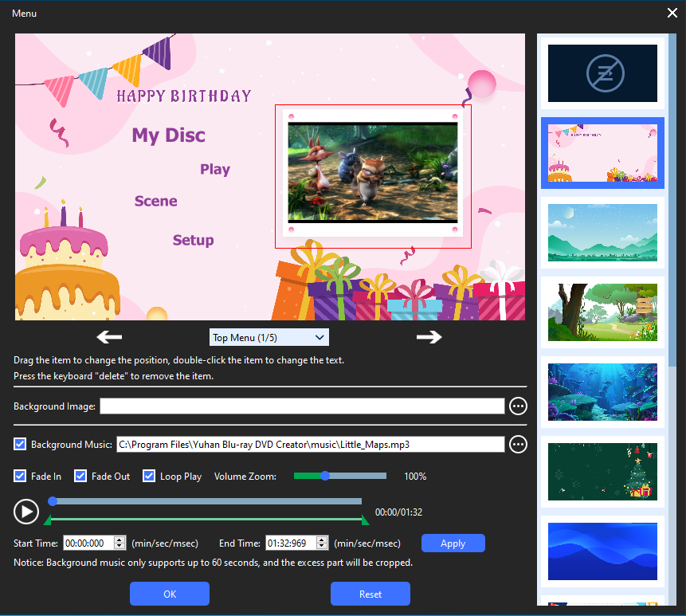This screenshot has width=686, height=616.
Task: Toggle the Loop Play checkbox
Action: pyautogui.click(x=149, y=476)
